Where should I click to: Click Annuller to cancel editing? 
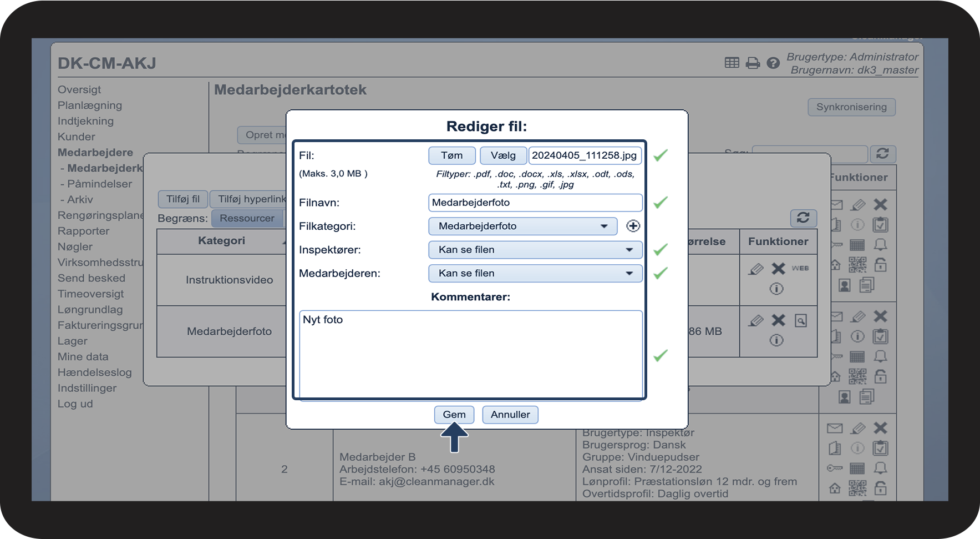point(510,415)
